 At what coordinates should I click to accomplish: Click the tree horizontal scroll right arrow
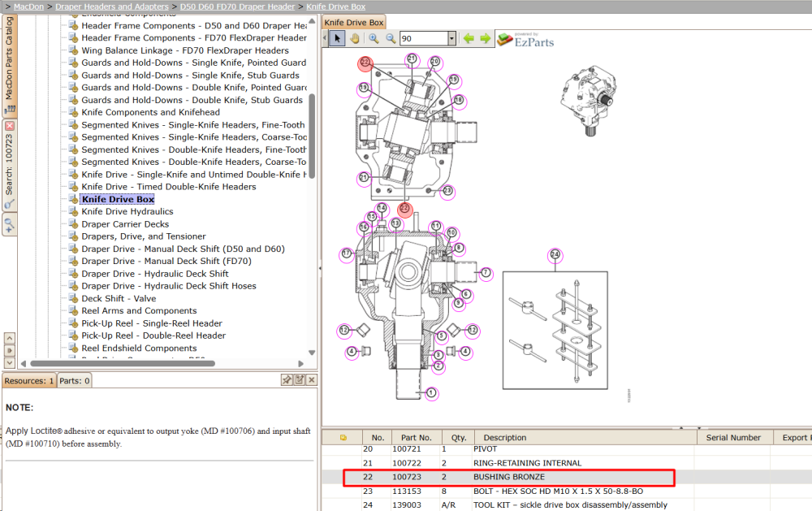tap(301, 363)
